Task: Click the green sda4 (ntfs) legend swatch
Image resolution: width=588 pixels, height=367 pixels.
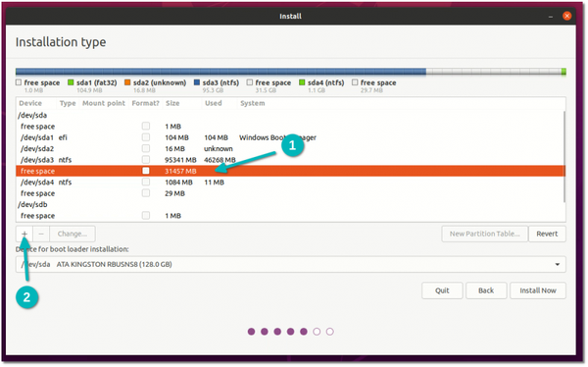Action: click(302, 82)
